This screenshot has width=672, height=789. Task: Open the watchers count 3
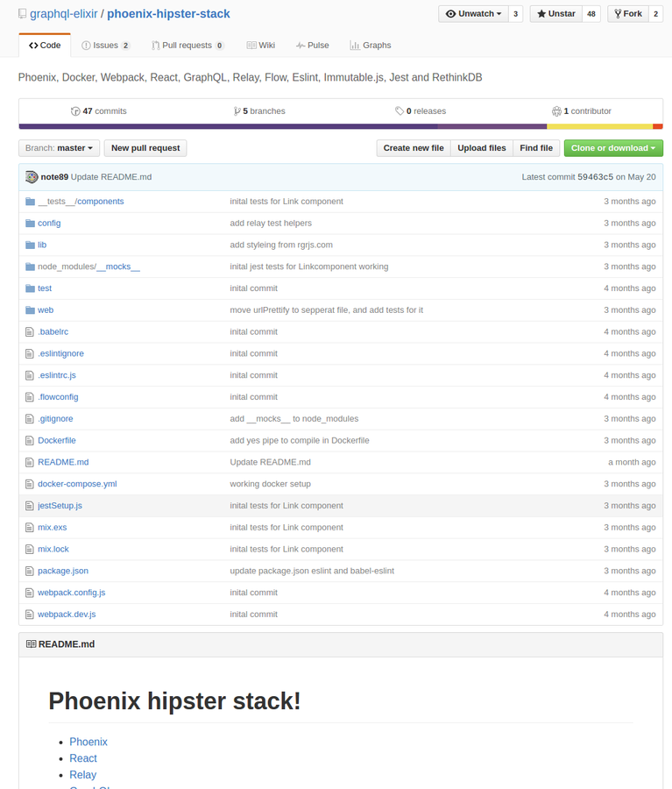tap(515, 14)
